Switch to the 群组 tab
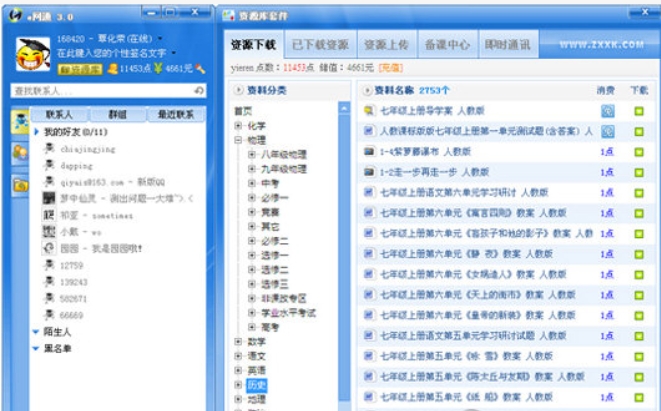Image resolution: width=661 pixels, height=411 pixels. (118, 114)
